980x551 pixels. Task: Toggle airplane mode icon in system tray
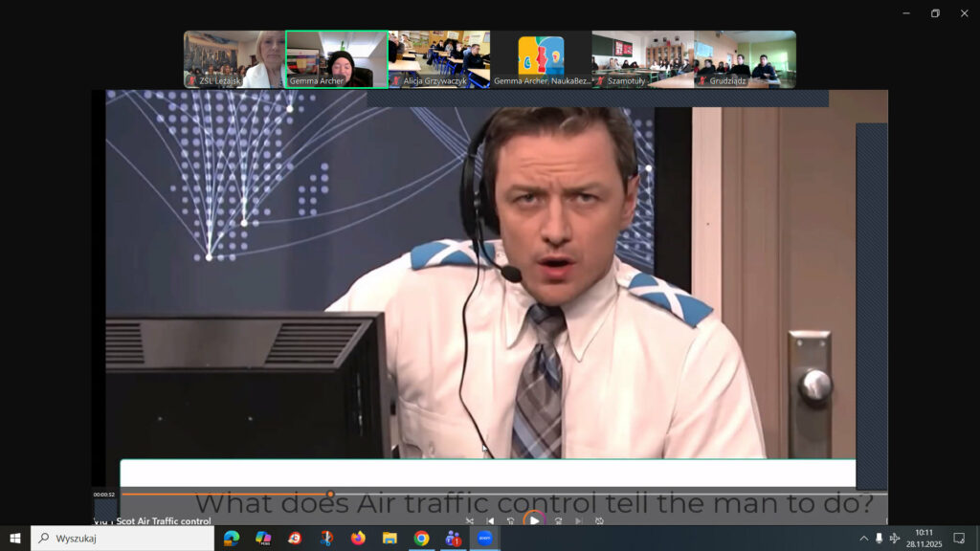(895, 539)
